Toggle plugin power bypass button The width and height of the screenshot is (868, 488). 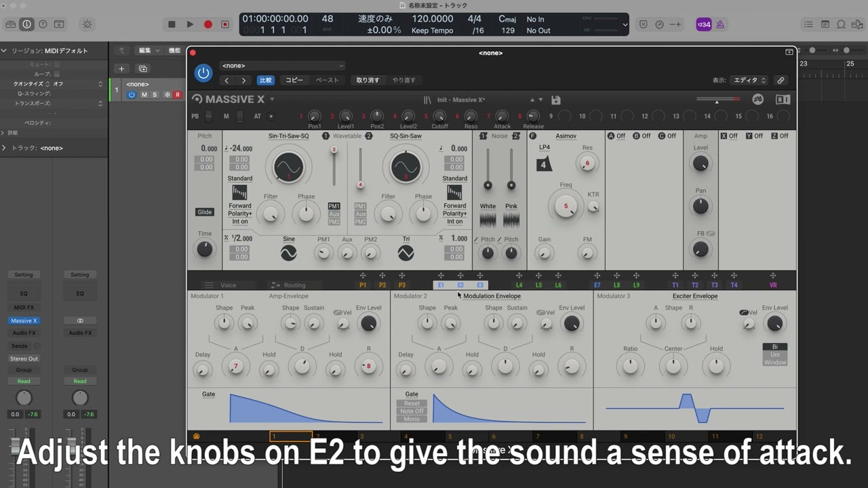pos(203,73)
